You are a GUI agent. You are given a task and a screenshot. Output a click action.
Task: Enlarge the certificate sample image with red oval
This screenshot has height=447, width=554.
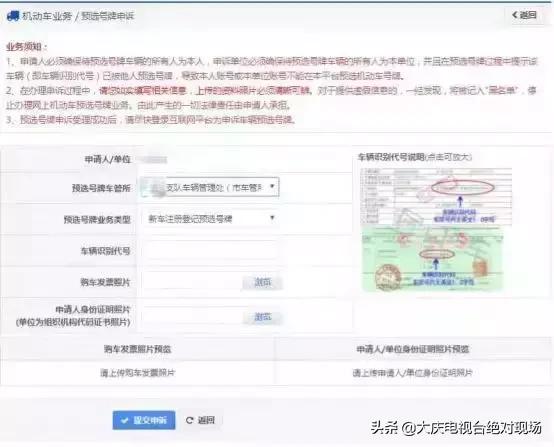(x=435, y=196)
